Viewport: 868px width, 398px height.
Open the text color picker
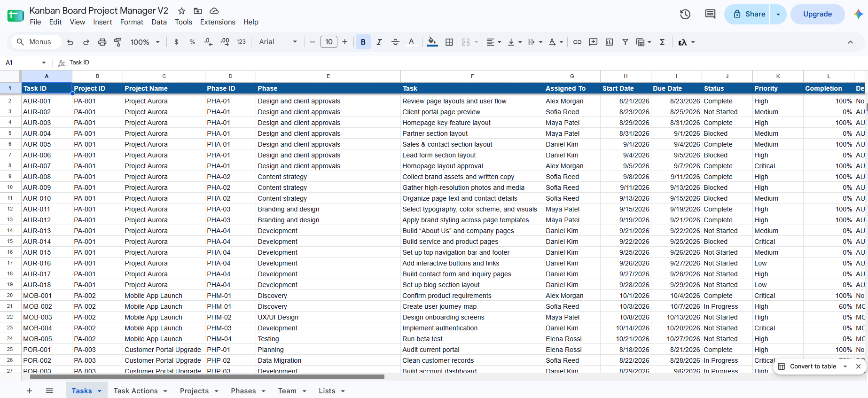tap(411, 42)
